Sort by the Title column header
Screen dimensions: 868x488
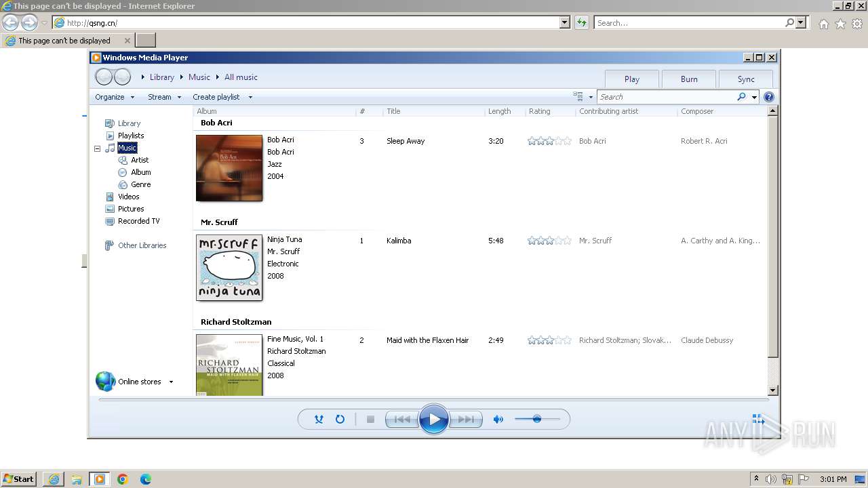coord(434,111)
